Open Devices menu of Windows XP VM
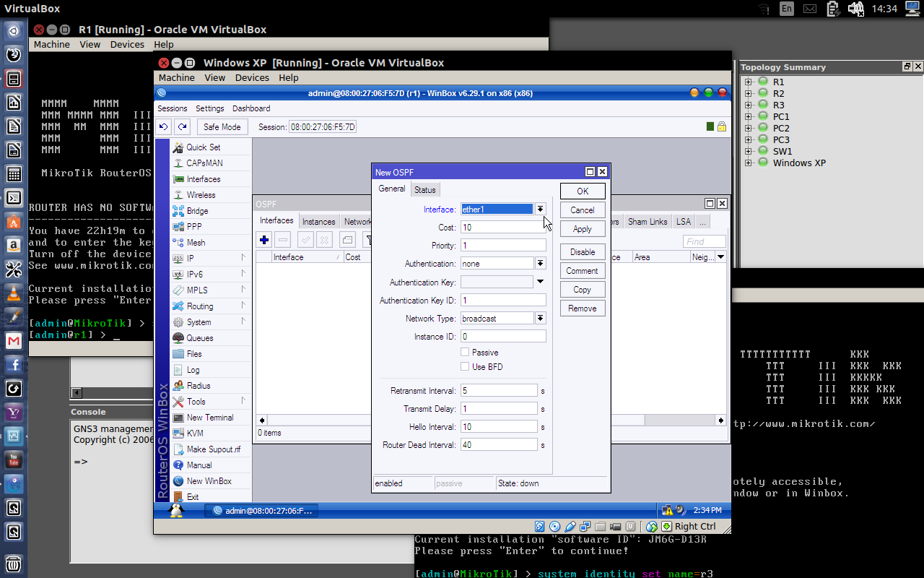 coord(252,78)
